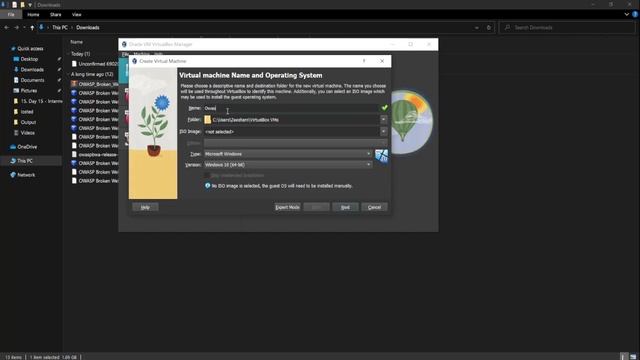Open the question mark help in dialog title bar

(x=364, y=61)
